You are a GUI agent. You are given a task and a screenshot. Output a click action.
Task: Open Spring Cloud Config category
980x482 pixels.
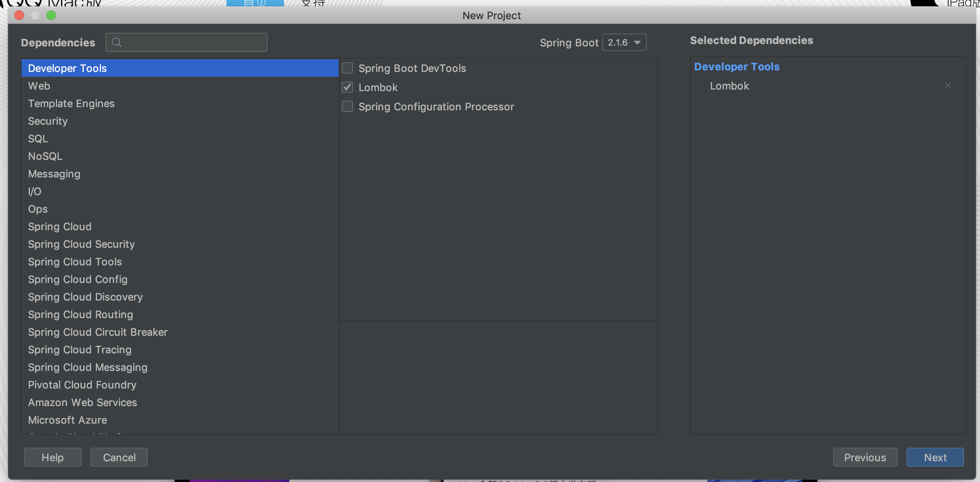point(180,279)
